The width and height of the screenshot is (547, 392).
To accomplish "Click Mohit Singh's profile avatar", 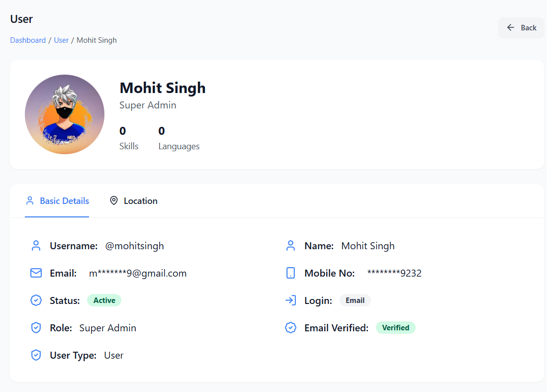I will (65, 114).
